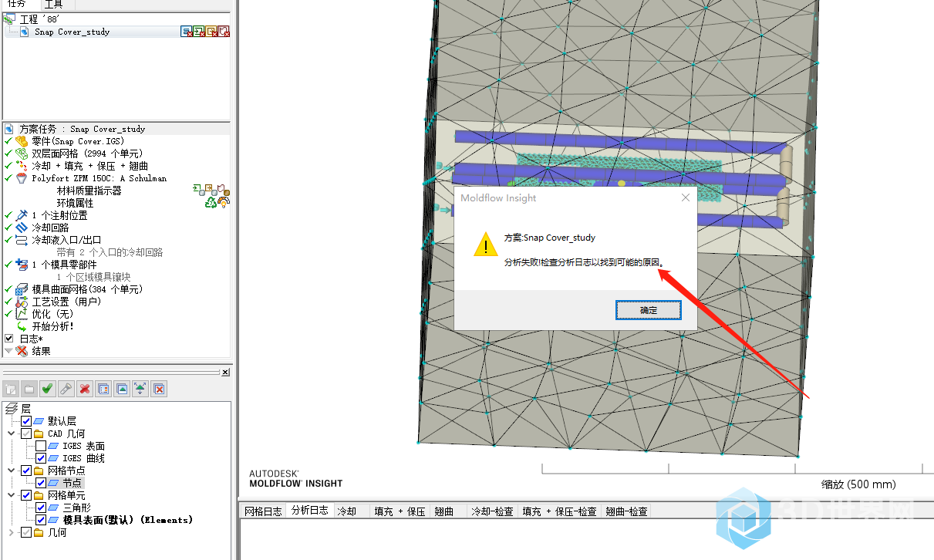934x560 pixels.
Task: Toggle the 模具表面(默认) layer checkbox
Action: tap(41, 520)
